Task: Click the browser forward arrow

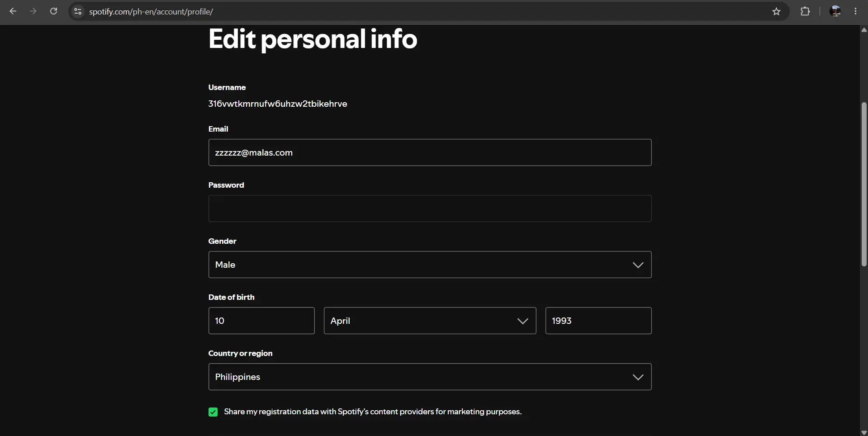Action: [x=33, y=11]
